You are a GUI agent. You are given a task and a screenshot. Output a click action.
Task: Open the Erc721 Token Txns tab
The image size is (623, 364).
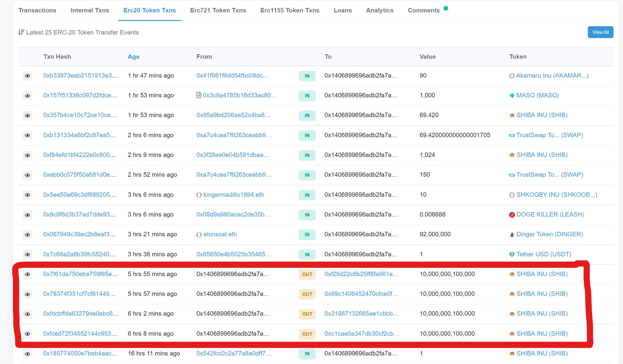pyautogui.click(x=218, y=10)
